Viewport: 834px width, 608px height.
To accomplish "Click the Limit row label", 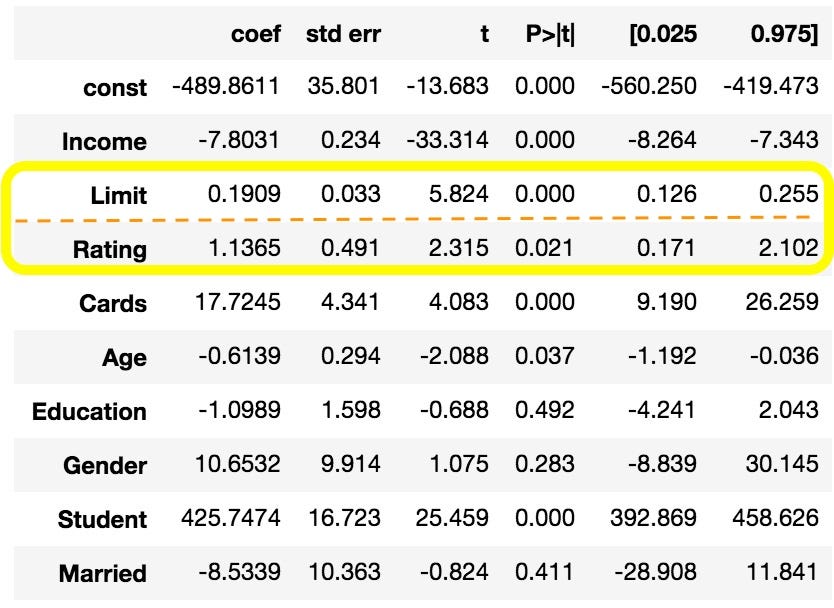I will tap(119, 195).
